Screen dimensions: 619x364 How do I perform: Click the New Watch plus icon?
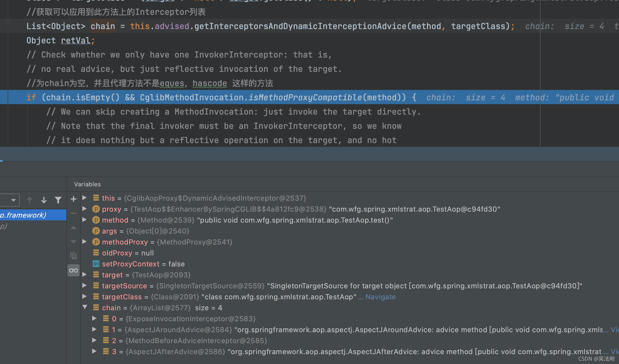73,199
